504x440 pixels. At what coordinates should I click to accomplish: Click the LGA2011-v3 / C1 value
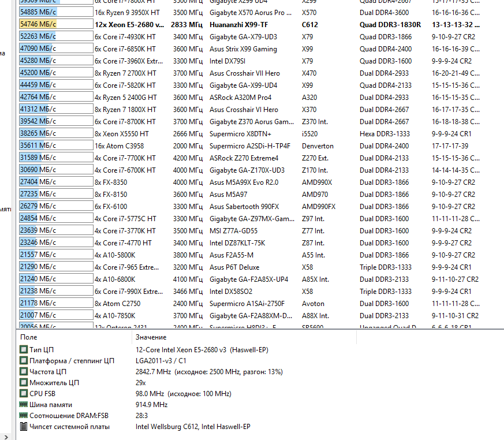point(160,361)
